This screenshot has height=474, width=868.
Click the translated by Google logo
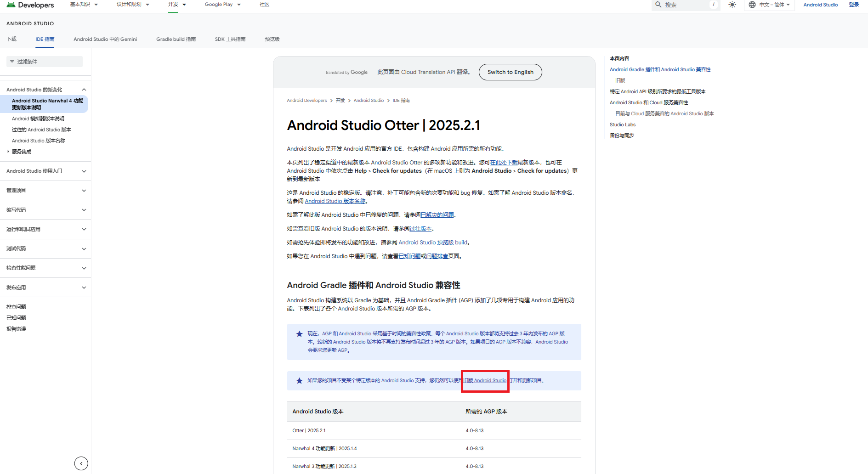[x=346, y=72]
